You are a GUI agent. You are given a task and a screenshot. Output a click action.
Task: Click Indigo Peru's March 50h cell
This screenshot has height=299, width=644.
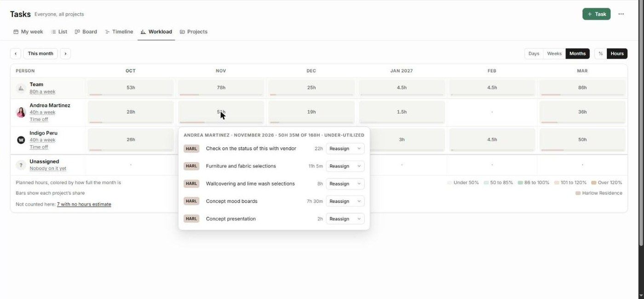coord(582,140)
